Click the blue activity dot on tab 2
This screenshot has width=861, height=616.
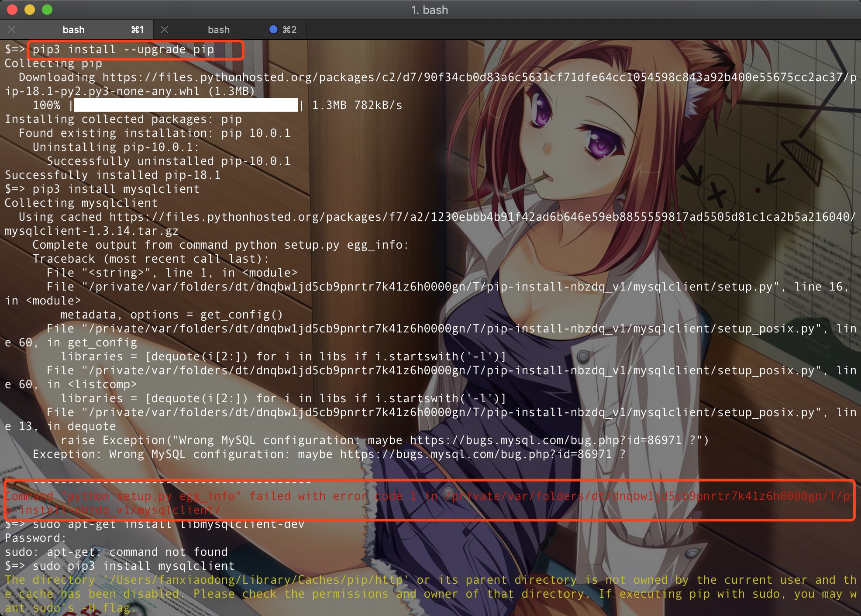coord(273,29)
